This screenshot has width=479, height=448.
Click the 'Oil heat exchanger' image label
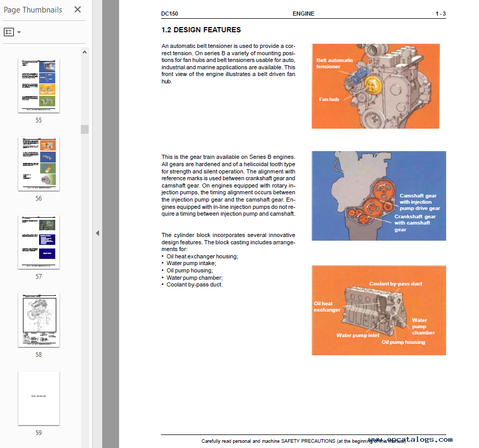[x=327, y=307]
